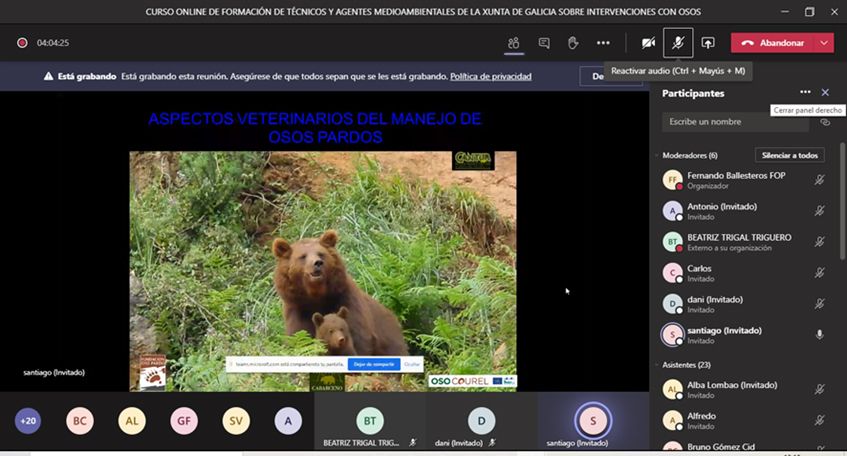Click the SV participant avatar

point(236,421)
